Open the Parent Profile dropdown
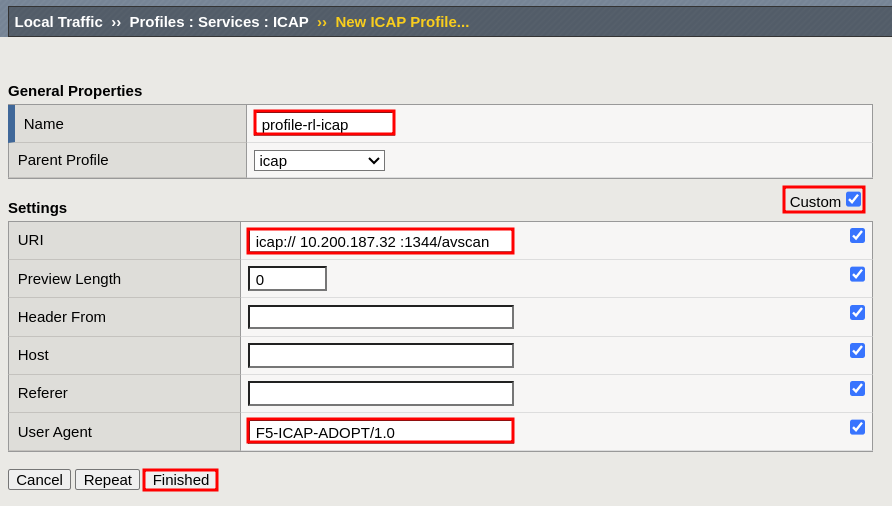The image size is (892, 506). pyautogui.click(x=319, y=160)
